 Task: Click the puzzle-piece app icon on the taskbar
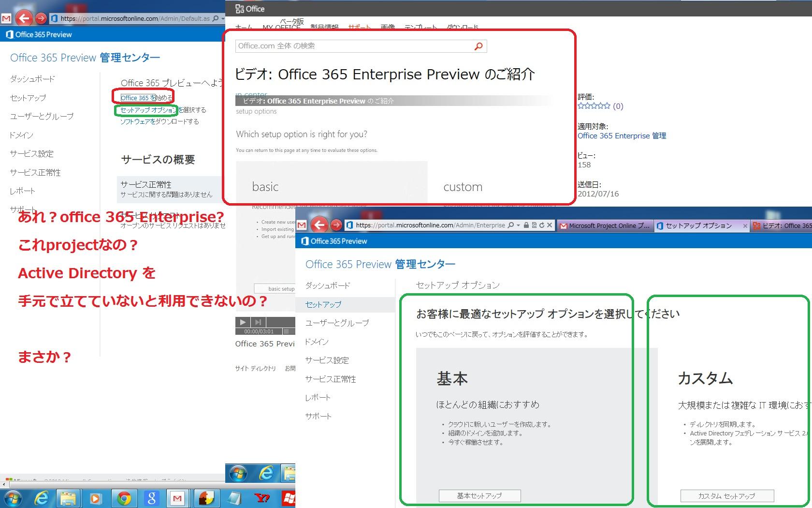pos(206,498)
